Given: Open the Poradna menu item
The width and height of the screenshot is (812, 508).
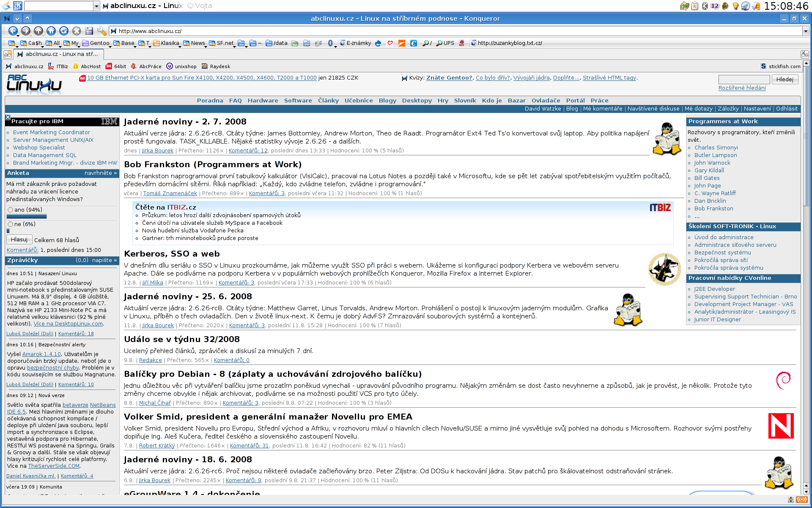Looking at the screenshot, I should click(210, 101).
